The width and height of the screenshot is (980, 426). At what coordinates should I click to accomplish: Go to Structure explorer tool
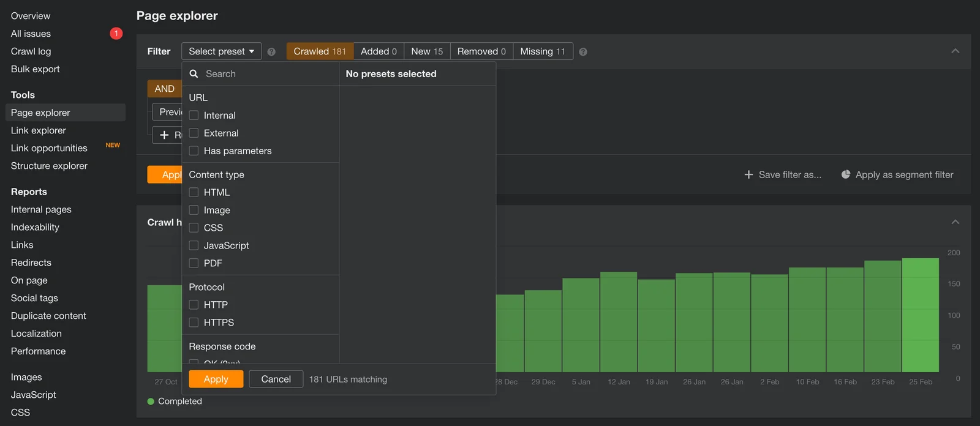(x=49, y=166)
